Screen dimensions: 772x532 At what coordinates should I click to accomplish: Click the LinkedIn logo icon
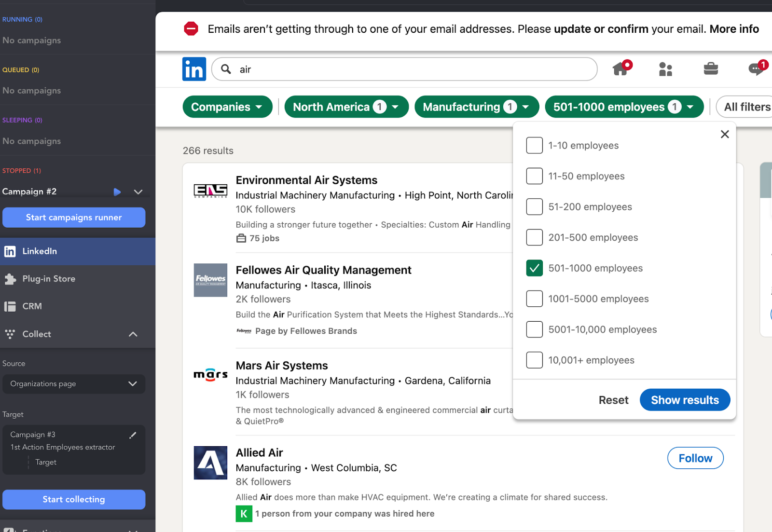(194, 69)
